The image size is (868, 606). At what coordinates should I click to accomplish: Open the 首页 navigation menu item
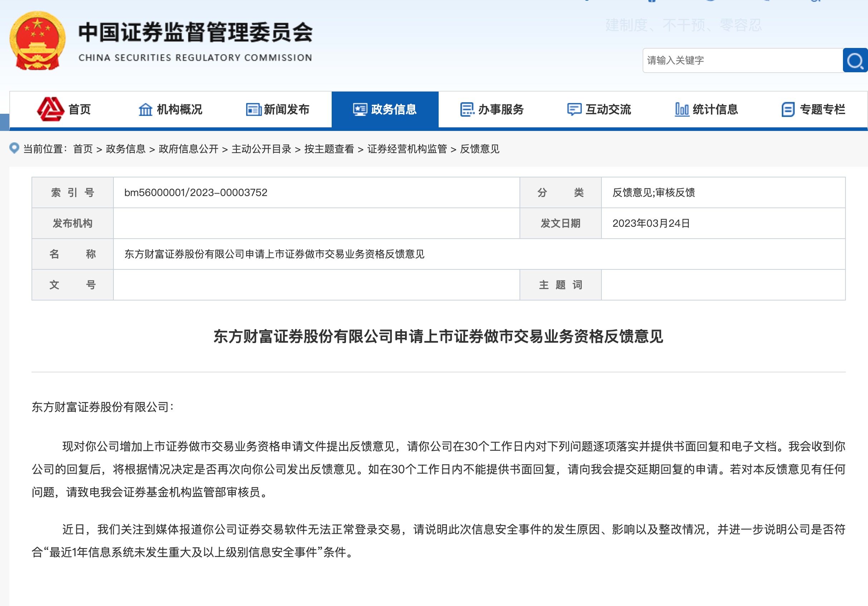79,109
